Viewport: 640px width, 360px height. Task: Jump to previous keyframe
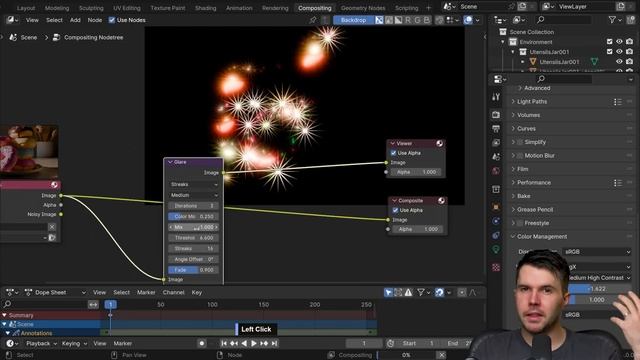tap(234, 344)
